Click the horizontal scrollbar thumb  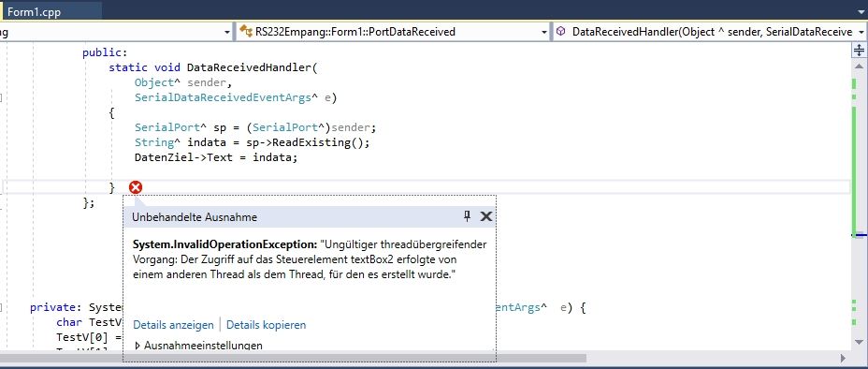[294, 358]
